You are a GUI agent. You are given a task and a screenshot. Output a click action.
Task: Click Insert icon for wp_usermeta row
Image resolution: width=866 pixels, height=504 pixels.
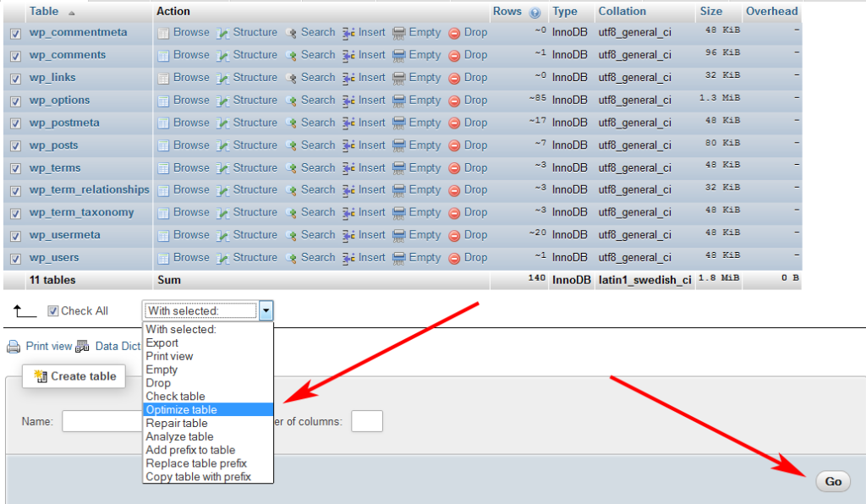348,236
